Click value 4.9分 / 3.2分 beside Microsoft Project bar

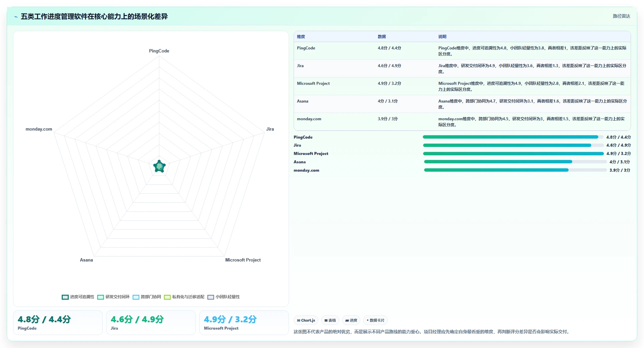coord(619,154)
